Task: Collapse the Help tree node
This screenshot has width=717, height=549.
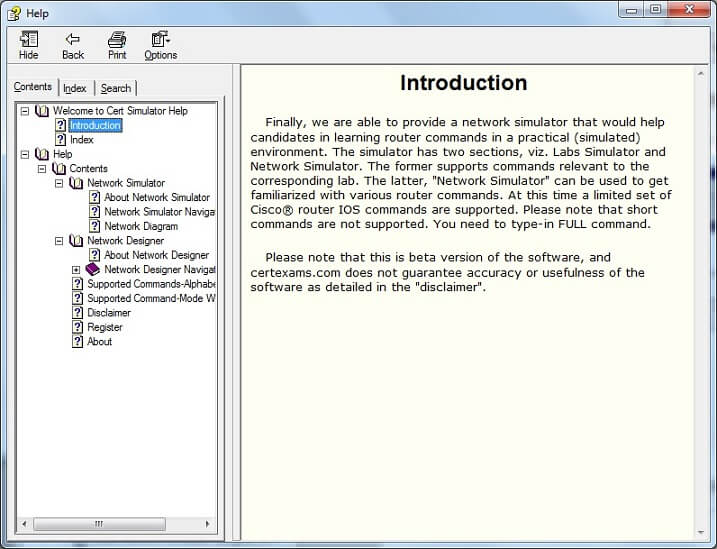Action: click(25, 155)
